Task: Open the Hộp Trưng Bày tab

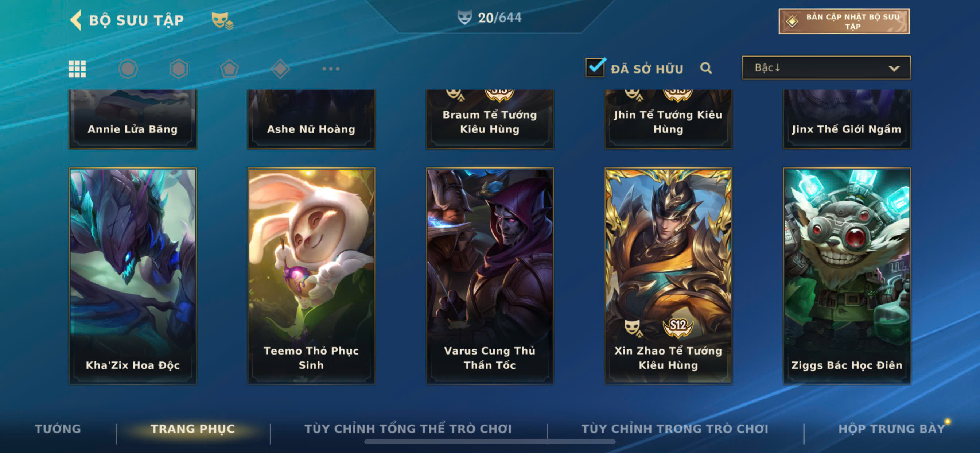Action: click(891, 429)
